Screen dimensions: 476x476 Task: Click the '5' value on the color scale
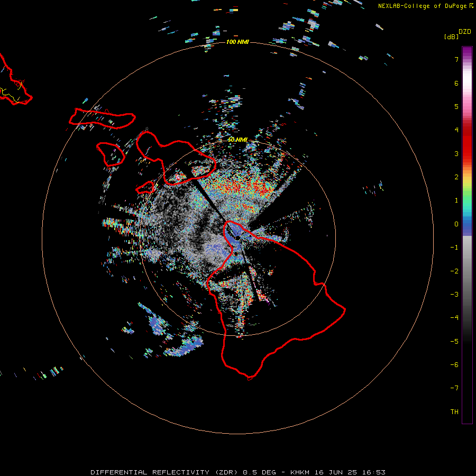pos(456,106)
